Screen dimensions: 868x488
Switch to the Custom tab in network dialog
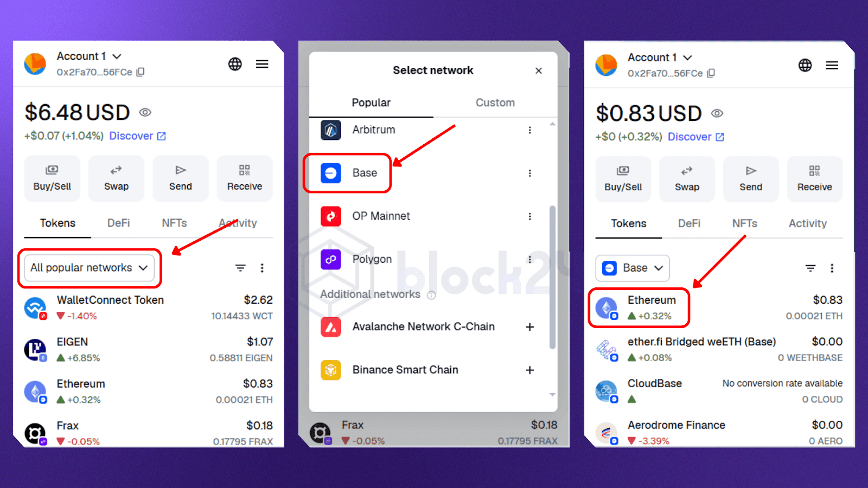point(495,102)
